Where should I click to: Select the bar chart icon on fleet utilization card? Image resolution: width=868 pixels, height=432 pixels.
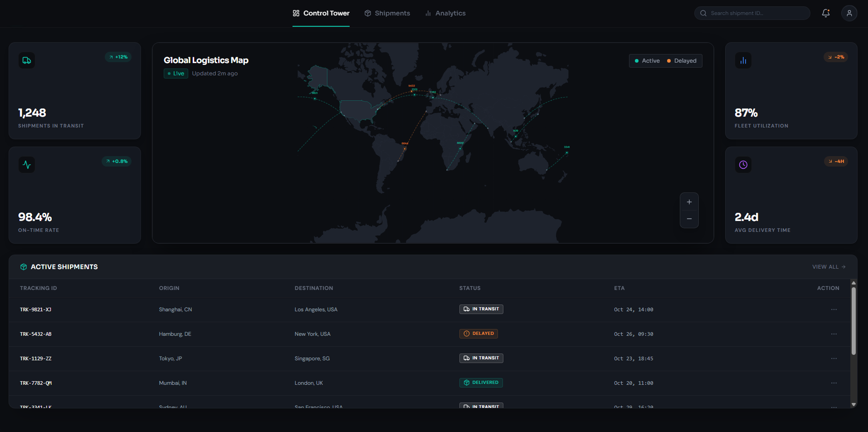(742, 60)
